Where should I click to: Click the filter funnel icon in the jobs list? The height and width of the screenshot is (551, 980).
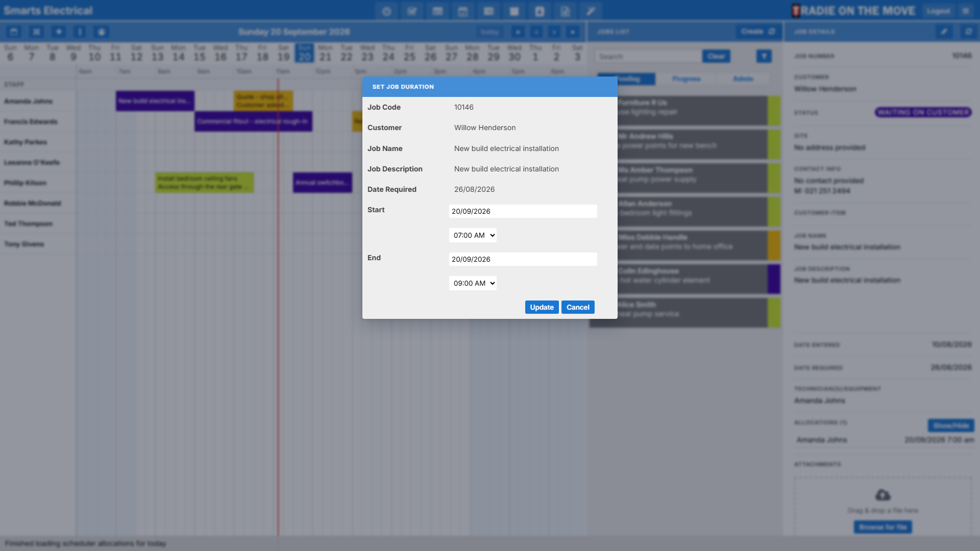click(x=764, y=56)
